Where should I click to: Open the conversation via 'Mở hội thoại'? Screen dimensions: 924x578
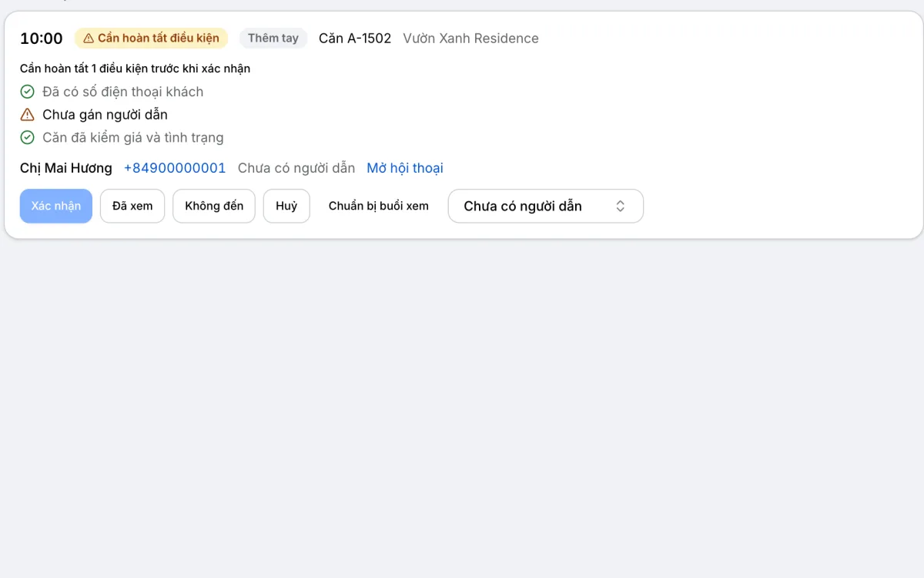click(x=405, y=168)
